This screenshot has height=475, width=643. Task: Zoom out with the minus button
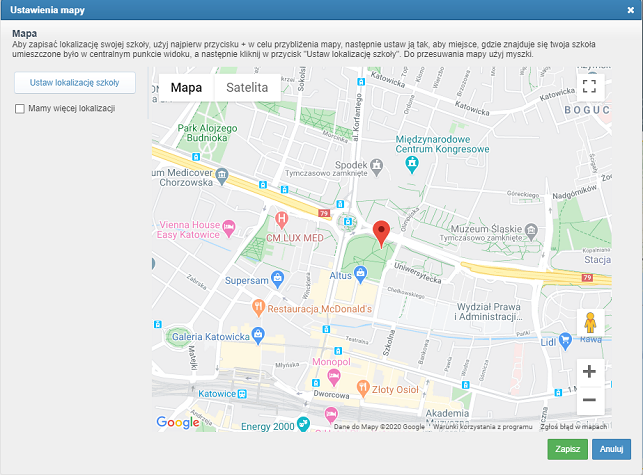[x=589, y=400]
